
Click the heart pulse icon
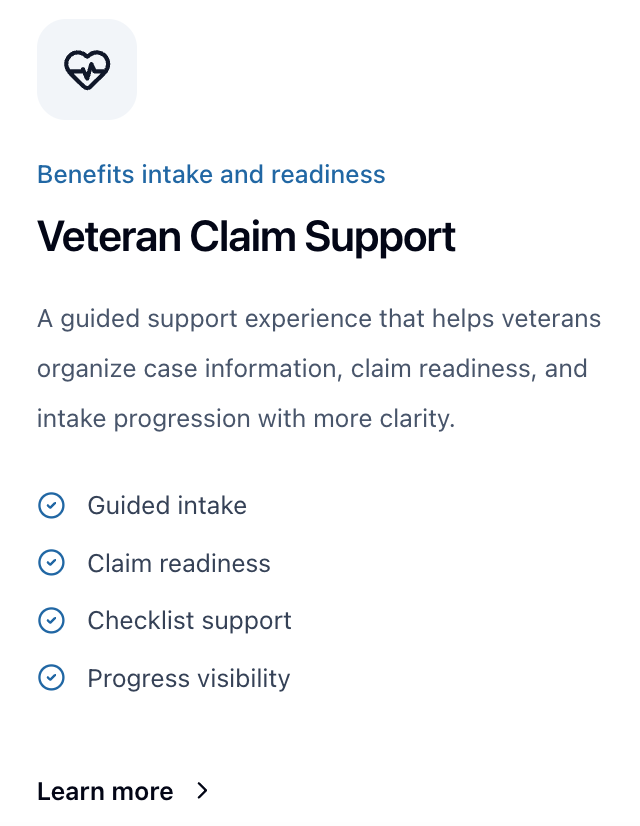click(87, 69)
